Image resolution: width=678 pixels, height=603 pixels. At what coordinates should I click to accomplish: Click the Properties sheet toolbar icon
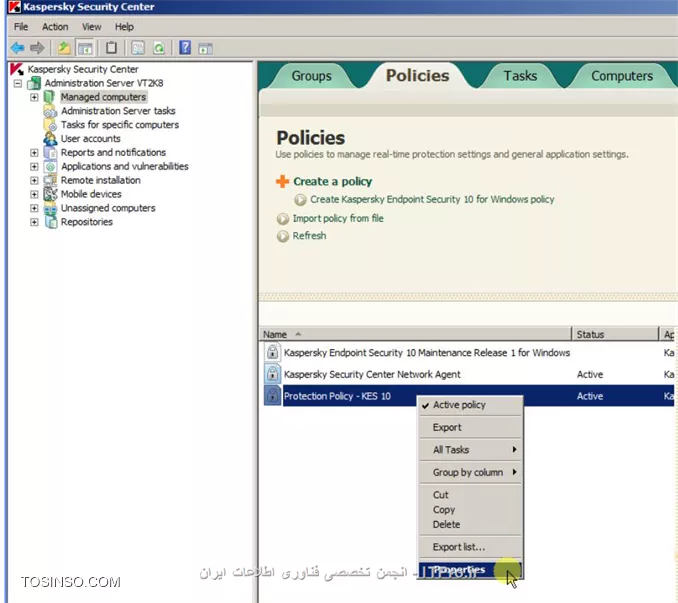pyautogui.click(x=138, y=48)
